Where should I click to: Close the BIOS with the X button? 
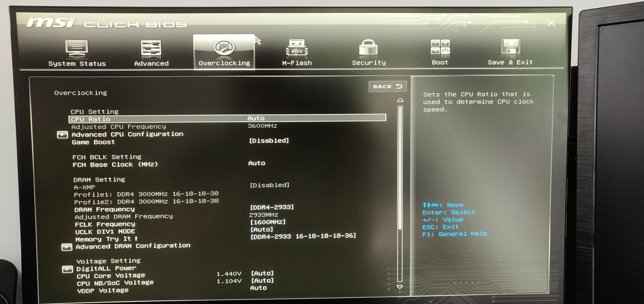pos(551,23)
